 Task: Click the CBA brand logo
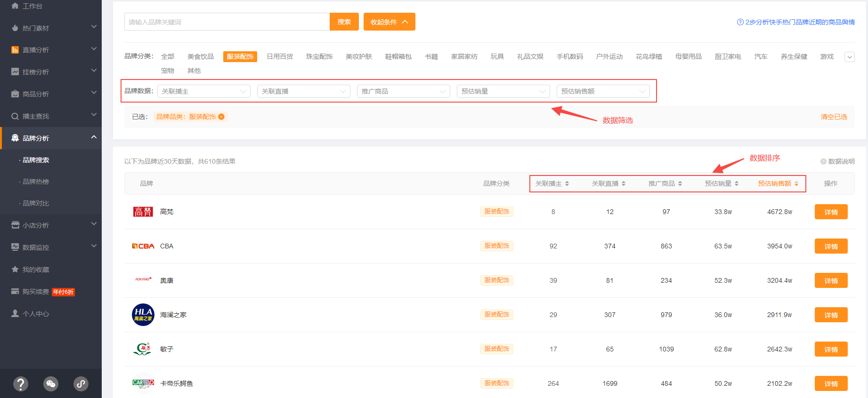143,246
